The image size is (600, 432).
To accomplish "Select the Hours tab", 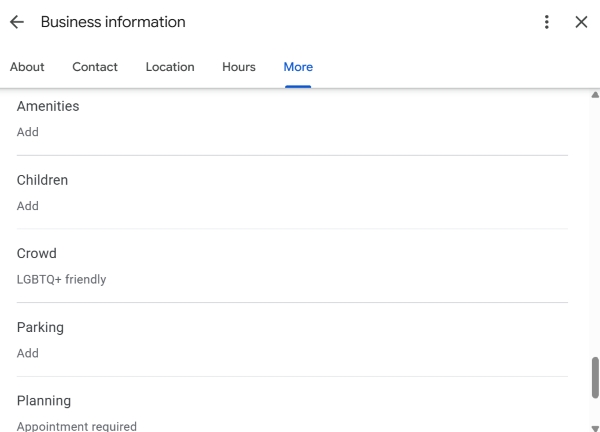I will pyautogui.click(x=239, y=67).
